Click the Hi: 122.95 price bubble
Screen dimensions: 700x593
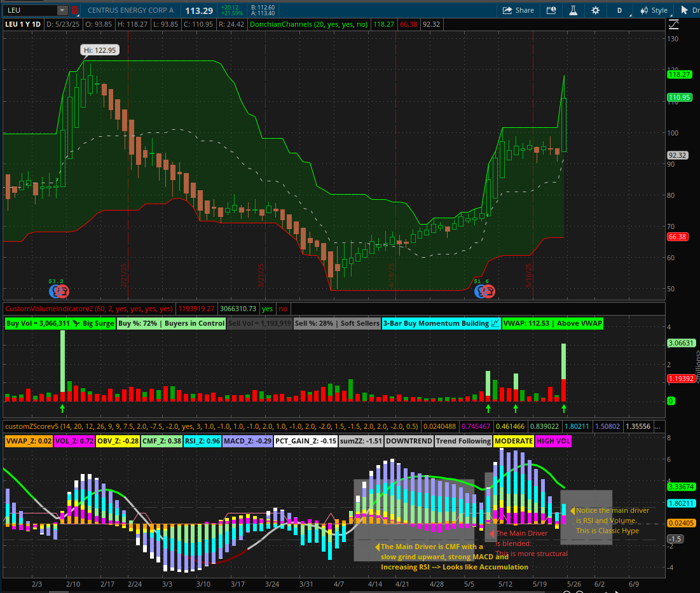point(100,50)
